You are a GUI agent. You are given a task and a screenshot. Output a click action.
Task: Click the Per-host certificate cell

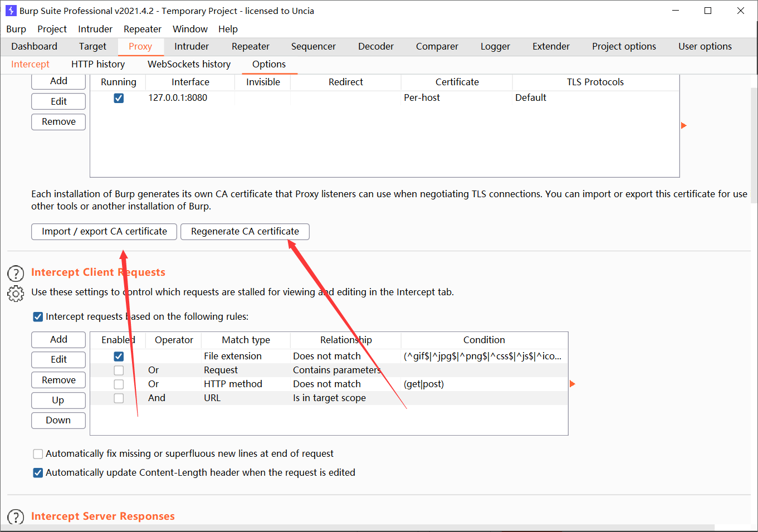457,98
